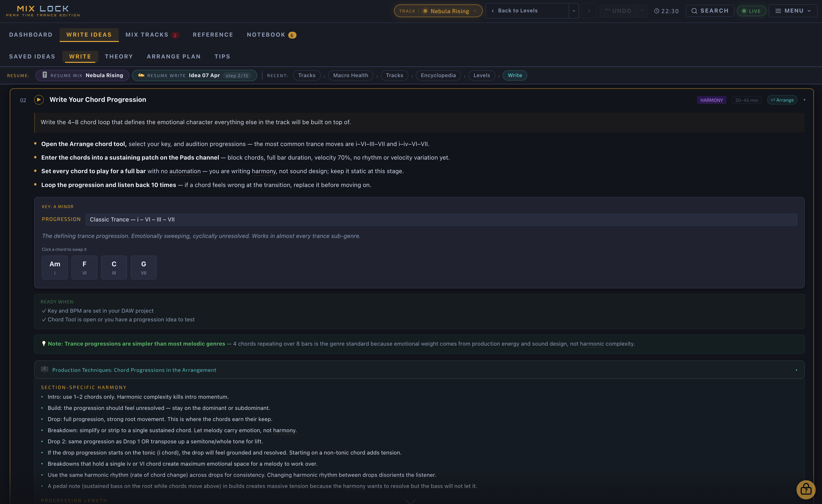Switch to Saved Ideas sub-tab
The width and height of the screenshot is (822, 504).
(32, 56)
